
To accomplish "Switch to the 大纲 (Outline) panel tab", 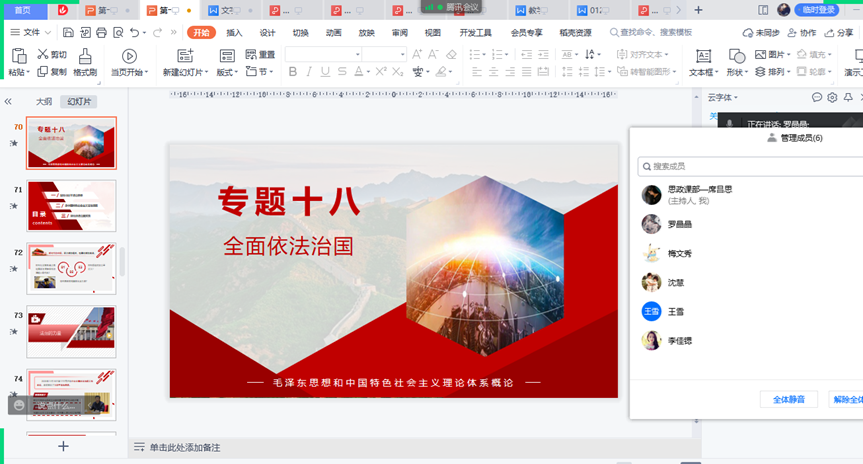I will 44,102.
